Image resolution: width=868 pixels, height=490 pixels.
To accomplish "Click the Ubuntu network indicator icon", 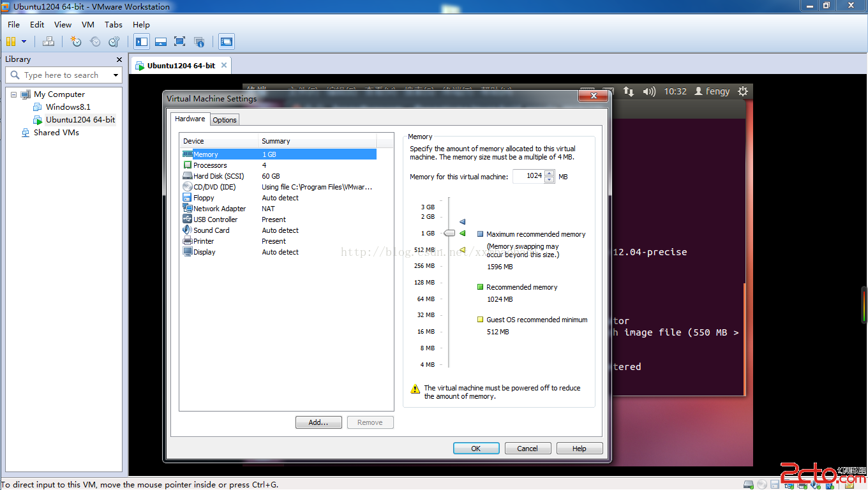I will 629,91.
